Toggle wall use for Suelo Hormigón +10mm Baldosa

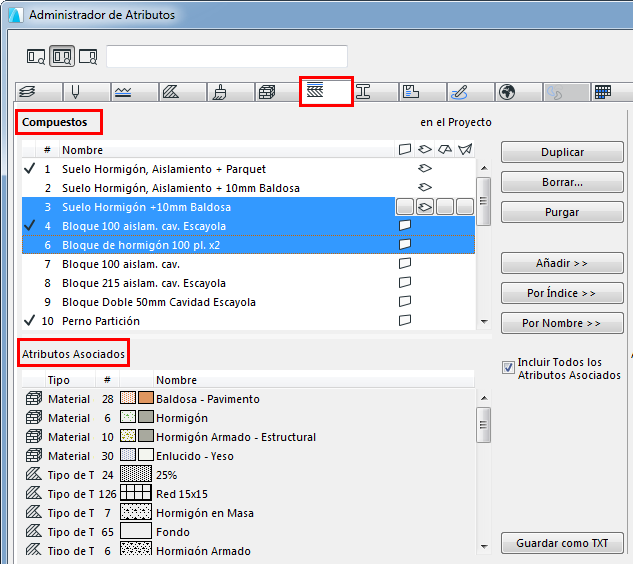click(x=405, y=207)
